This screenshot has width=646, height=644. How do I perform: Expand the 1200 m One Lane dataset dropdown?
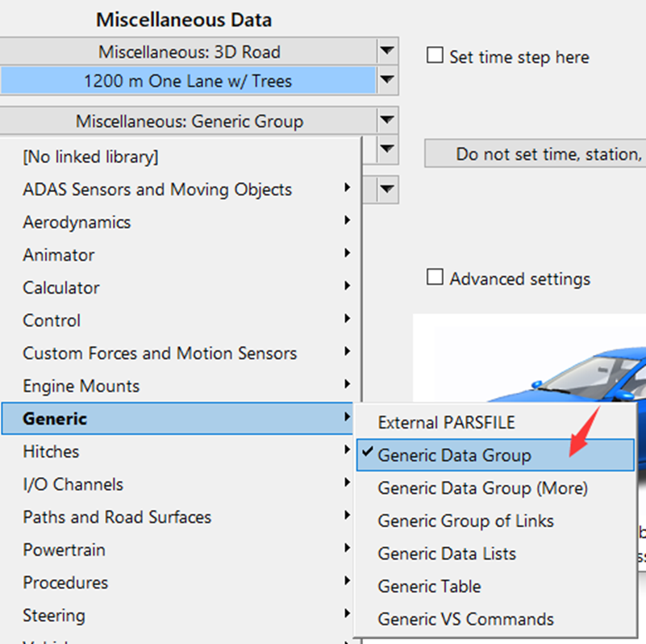click(388, 81)
